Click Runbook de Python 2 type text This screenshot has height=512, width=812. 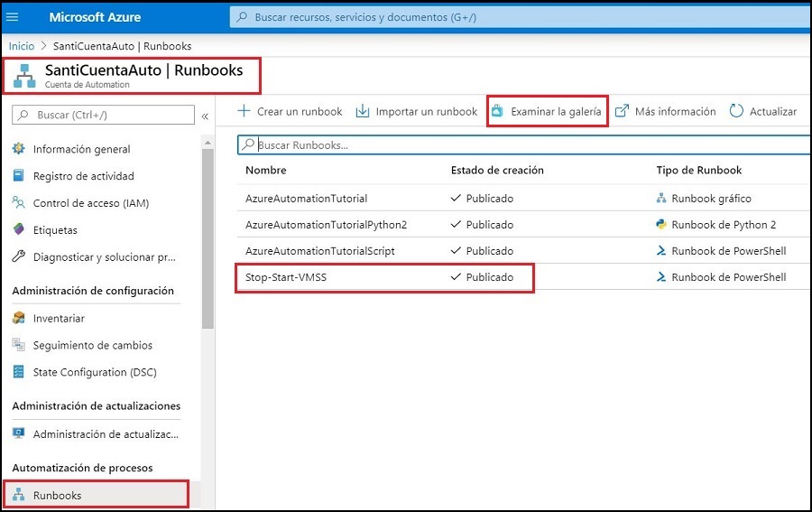(724, 225)
